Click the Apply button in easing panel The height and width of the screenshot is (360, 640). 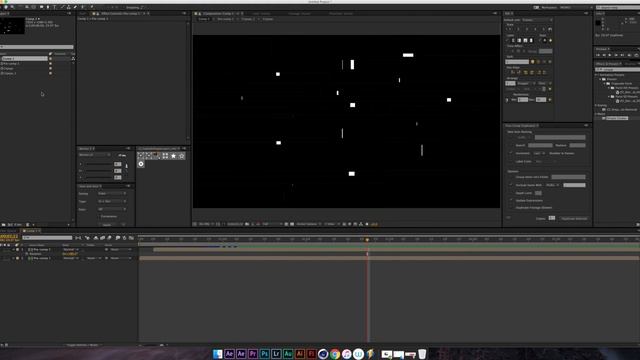[108, 224]
